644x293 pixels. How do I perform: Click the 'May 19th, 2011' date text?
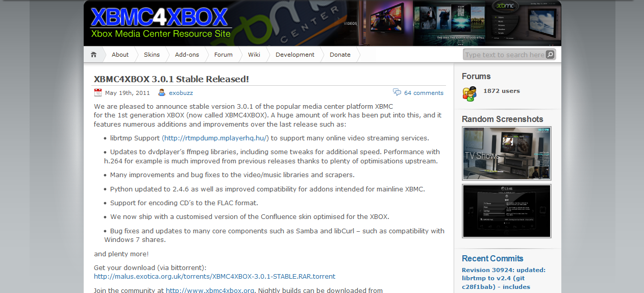point(128,93)
